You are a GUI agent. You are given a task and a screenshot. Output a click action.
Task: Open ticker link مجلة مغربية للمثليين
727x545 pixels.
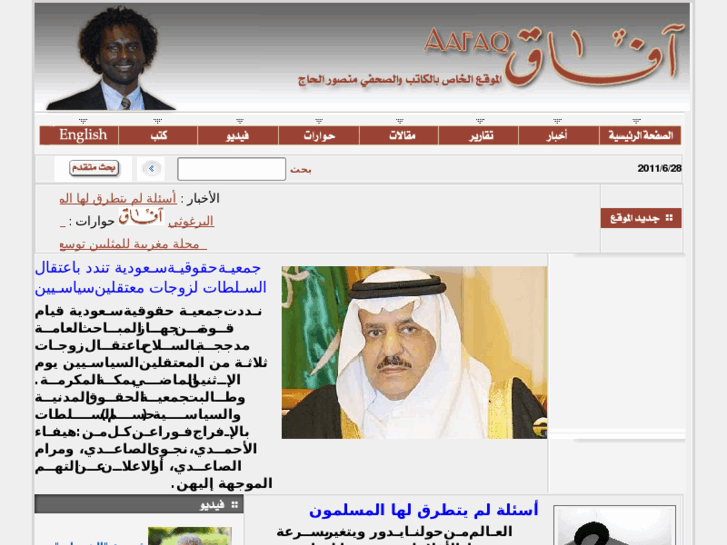[x=133, y=244]
